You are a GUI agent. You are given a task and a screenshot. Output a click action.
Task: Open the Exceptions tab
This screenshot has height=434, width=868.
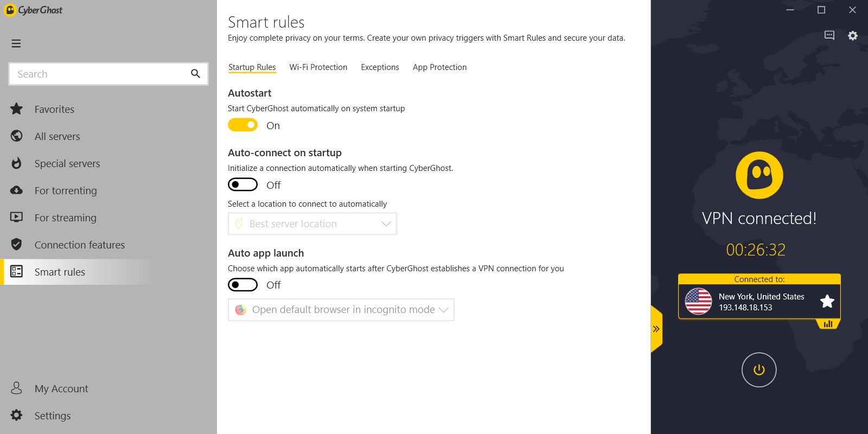pos(380,67)
